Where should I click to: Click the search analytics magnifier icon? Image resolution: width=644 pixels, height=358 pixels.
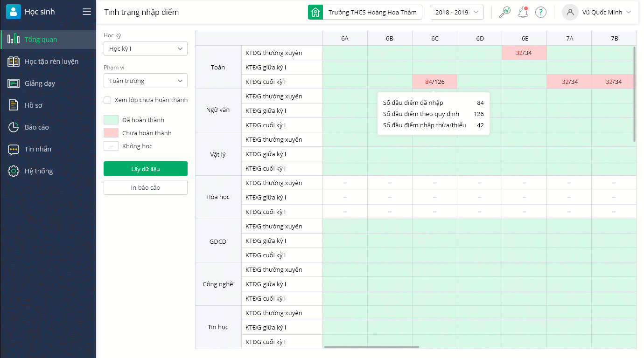(x=504, y=12)
